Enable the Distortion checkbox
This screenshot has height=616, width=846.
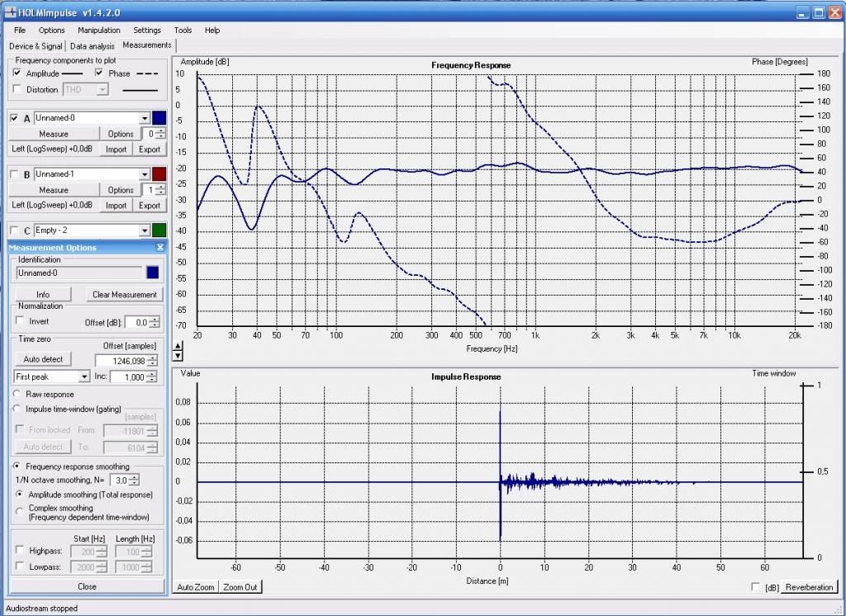(17, 89)
